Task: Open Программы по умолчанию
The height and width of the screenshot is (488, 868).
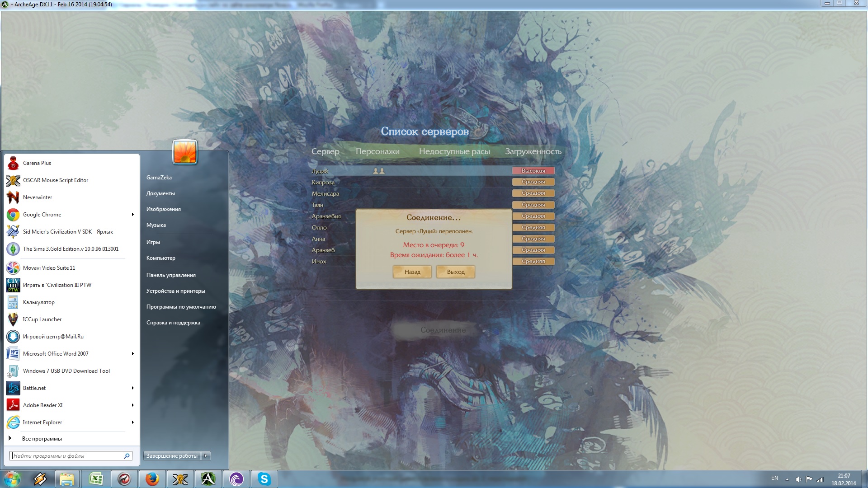Action: [181, 307]
